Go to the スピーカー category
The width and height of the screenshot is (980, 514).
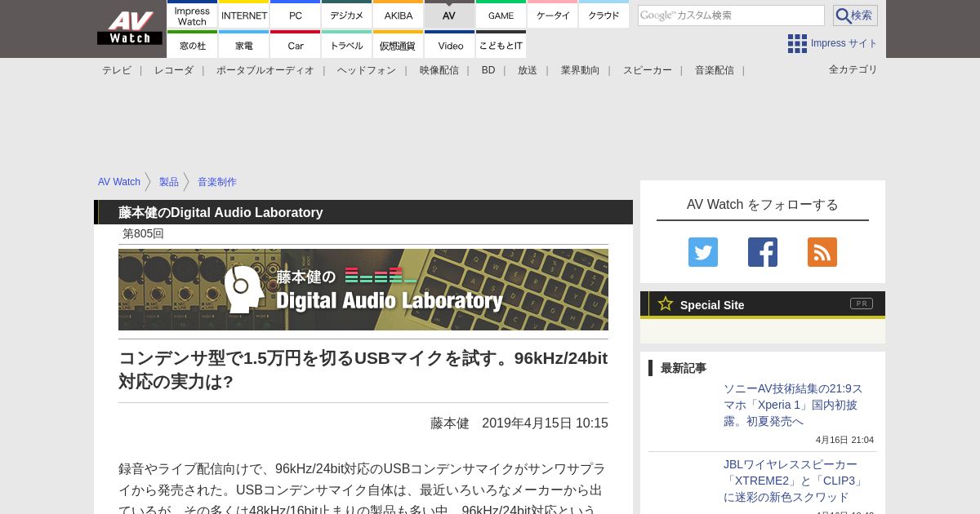(x=648, y=70)
